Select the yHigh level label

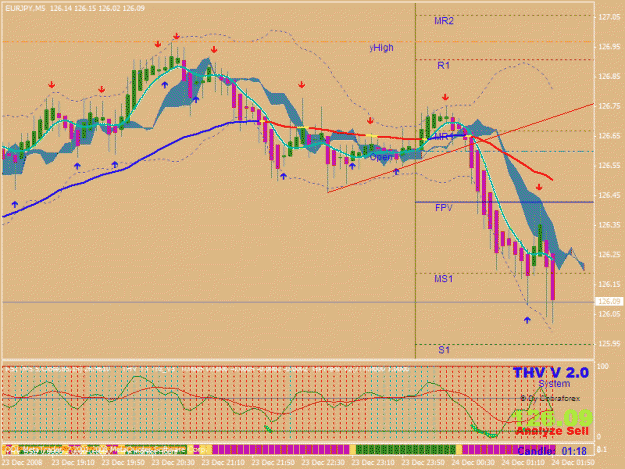[381, 47]
